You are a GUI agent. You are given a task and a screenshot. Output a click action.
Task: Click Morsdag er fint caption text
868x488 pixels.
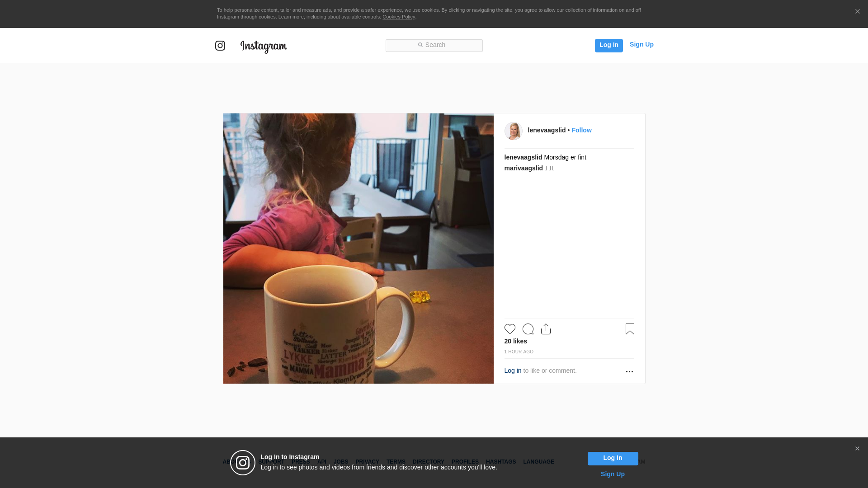(x=565, y=157)
